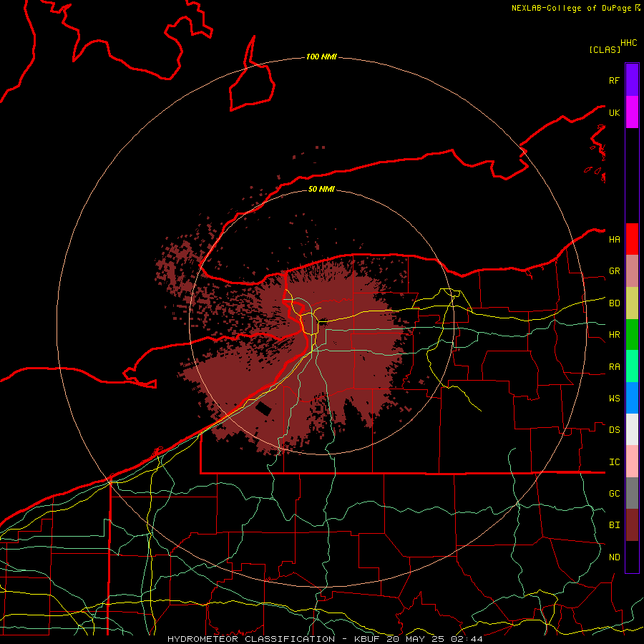Click the "02:44" timestamp
Viewport: 644px width, 644px height.
pos(467,639)
